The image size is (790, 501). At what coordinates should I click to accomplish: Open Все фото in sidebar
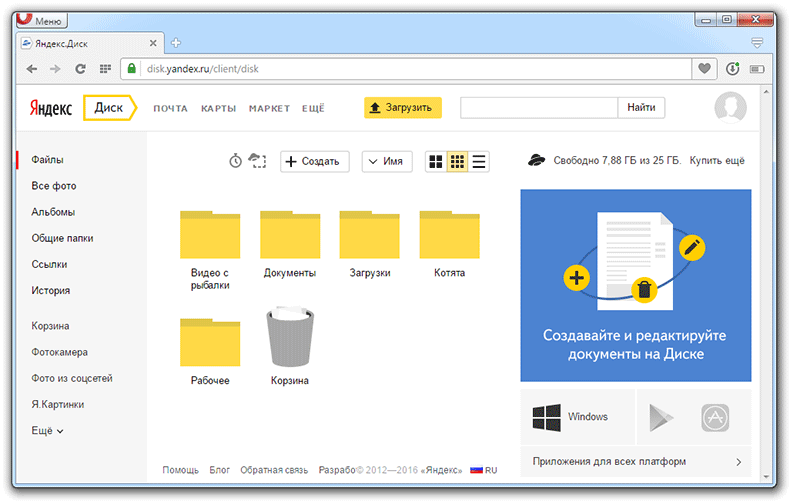[x=53, y=186]
